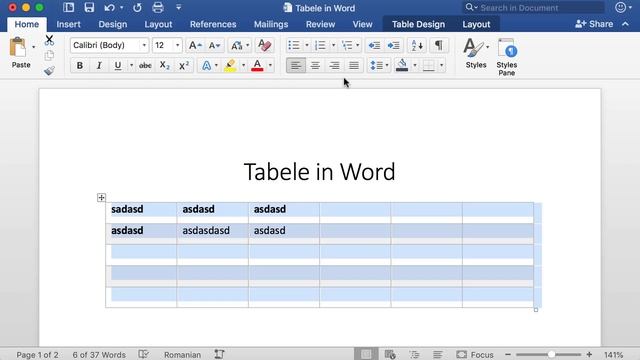Enable Focus mode
This screenshot has height=360, width=640.
click(475, 354)
